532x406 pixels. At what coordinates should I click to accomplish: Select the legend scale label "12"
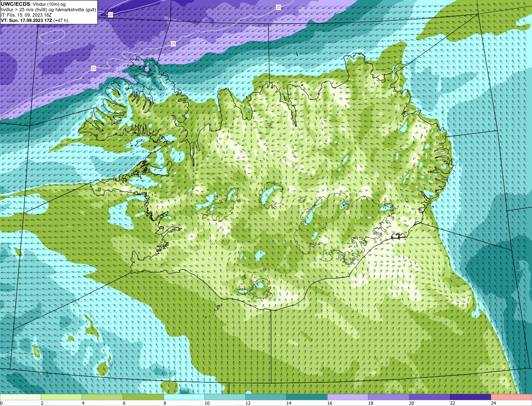point(248,403)
